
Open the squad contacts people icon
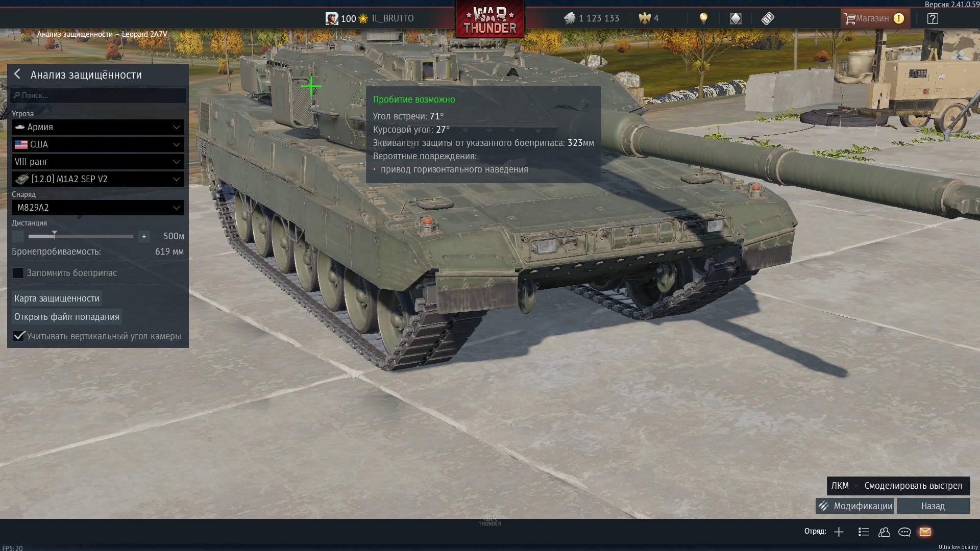click(884, 532)
